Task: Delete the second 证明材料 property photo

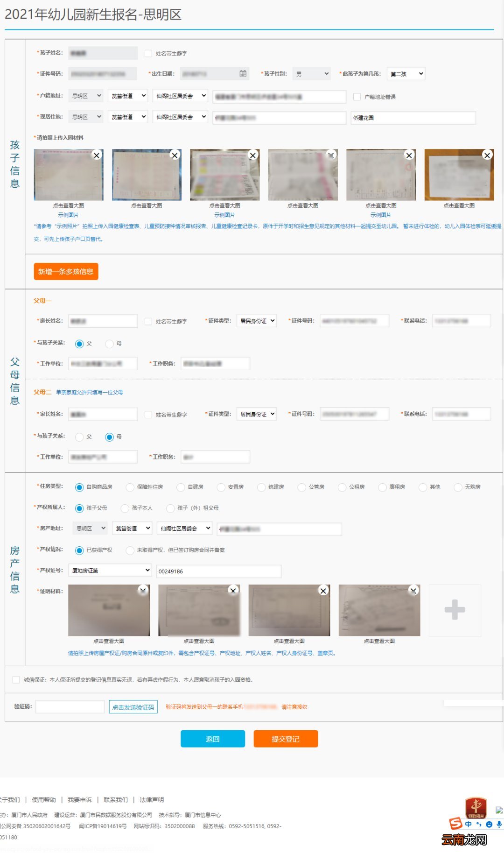Action: (x=233, y=591)
